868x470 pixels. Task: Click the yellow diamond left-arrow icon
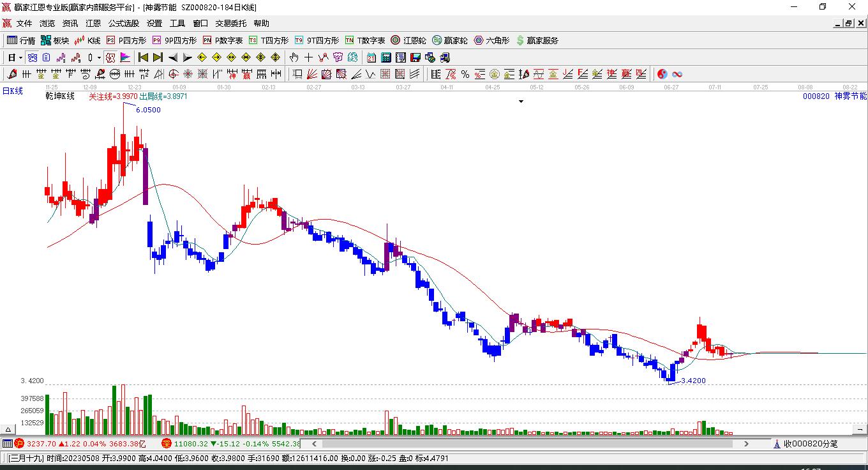point(202,57)
